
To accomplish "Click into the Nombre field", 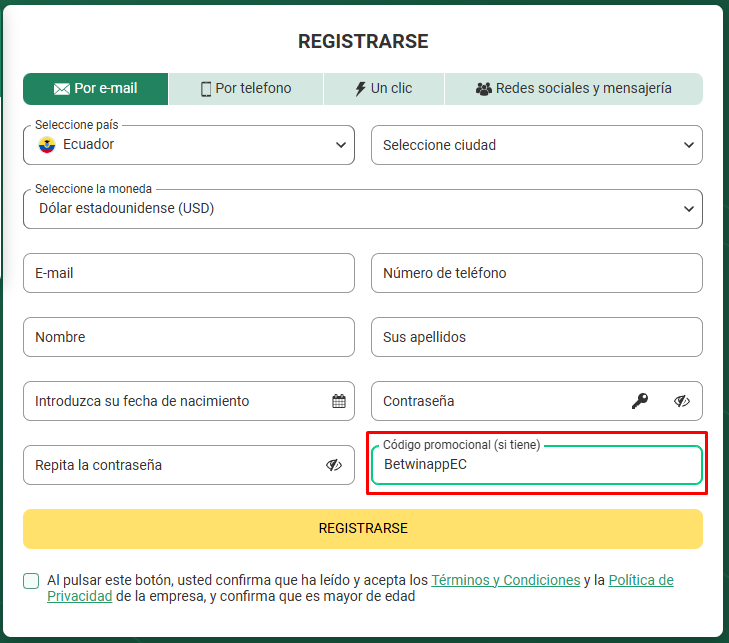I will 189,337.
